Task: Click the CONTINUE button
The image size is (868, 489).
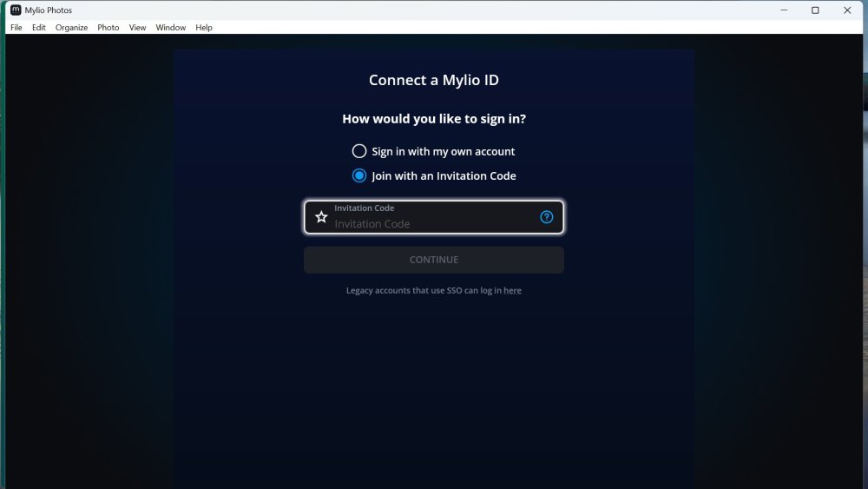Action: [433, 260]
